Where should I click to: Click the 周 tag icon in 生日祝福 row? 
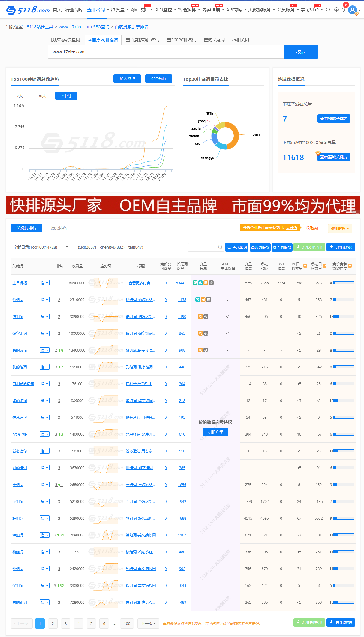[x=206, y=283]
